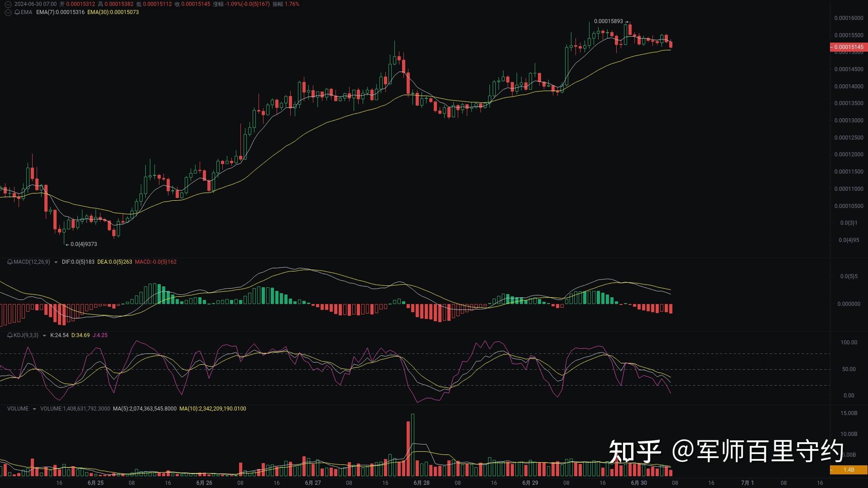The height and width of the screenshot is (488, 868).
Task: Click the 6月 28 date label
Action: pyautogui.click(x=422, y=483)
